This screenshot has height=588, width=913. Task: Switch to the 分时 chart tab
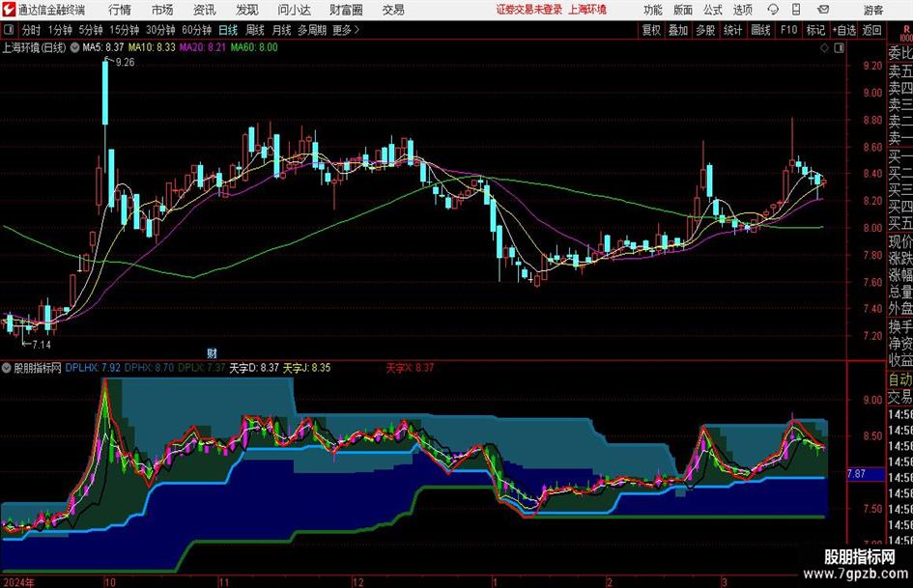(31, 30)
